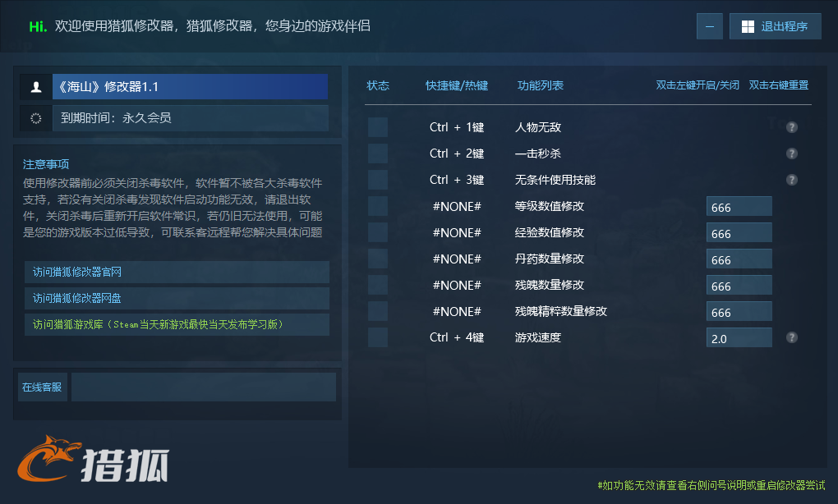Click the 残魄数量修改 value field
The height and width of the screenshot is (504, 838).
point(739,285)
